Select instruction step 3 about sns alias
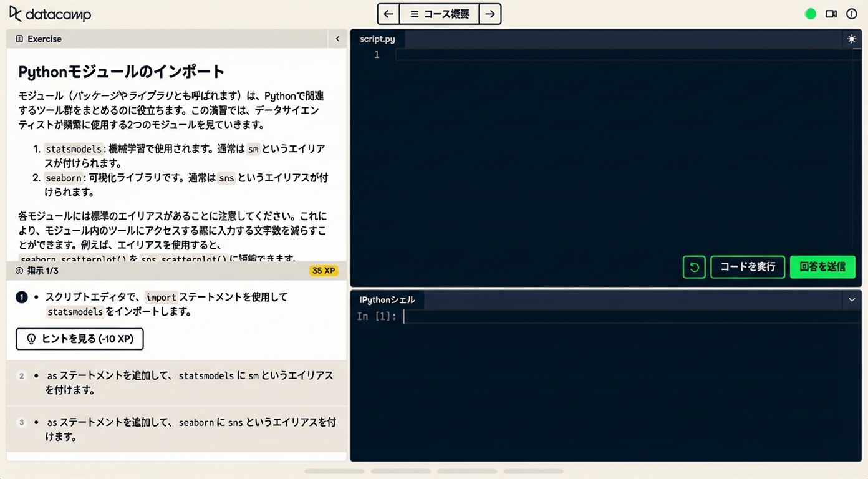 tap(176, 429)
